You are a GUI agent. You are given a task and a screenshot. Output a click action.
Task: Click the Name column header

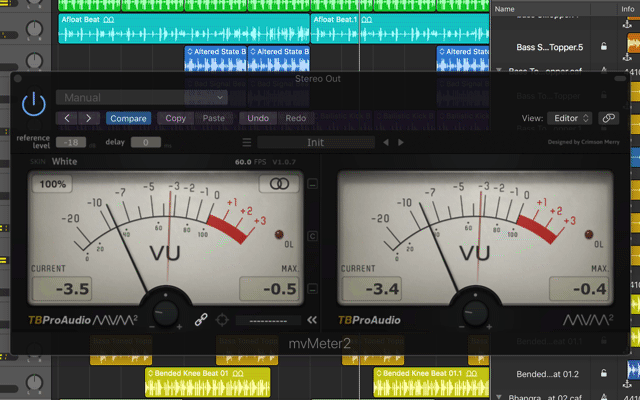point(504,9)
